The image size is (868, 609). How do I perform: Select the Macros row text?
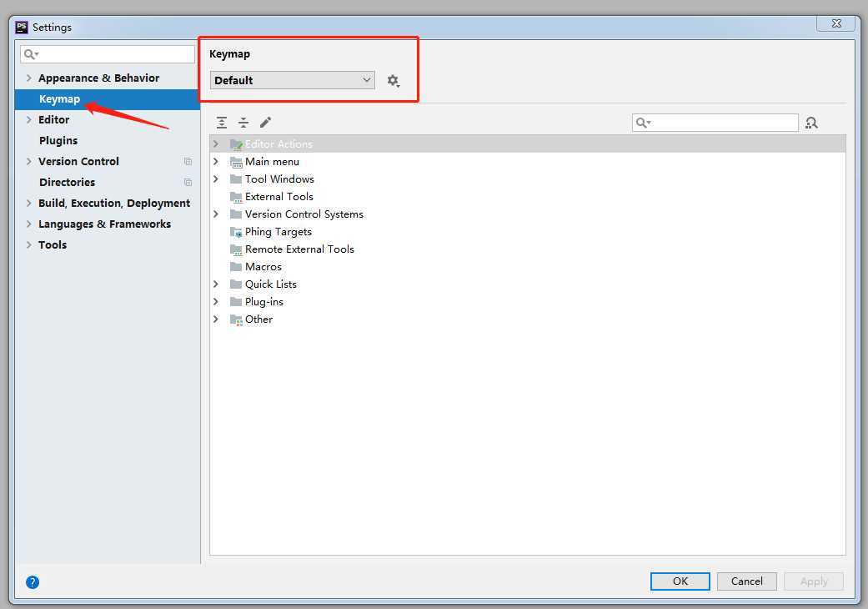click(263, 267)
